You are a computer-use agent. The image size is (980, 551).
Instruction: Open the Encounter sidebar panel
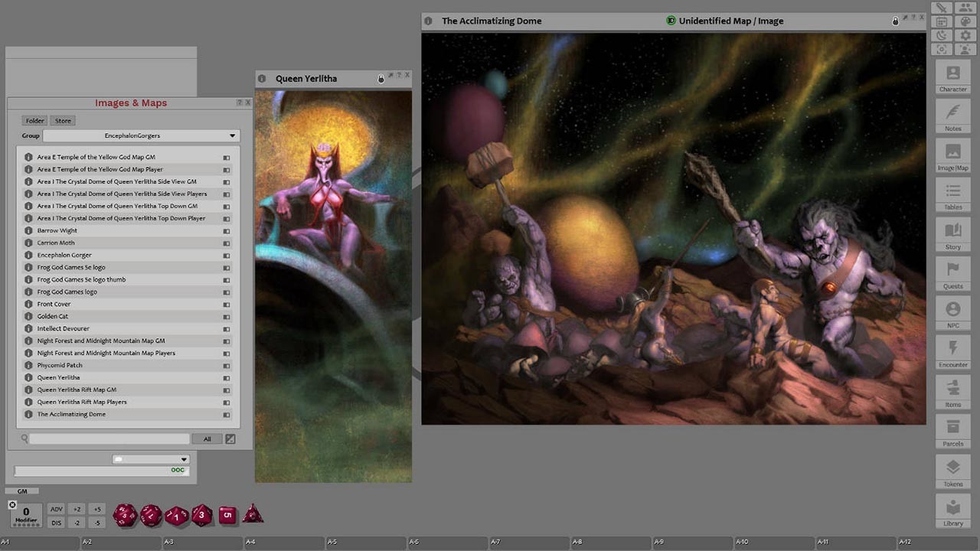952,353
